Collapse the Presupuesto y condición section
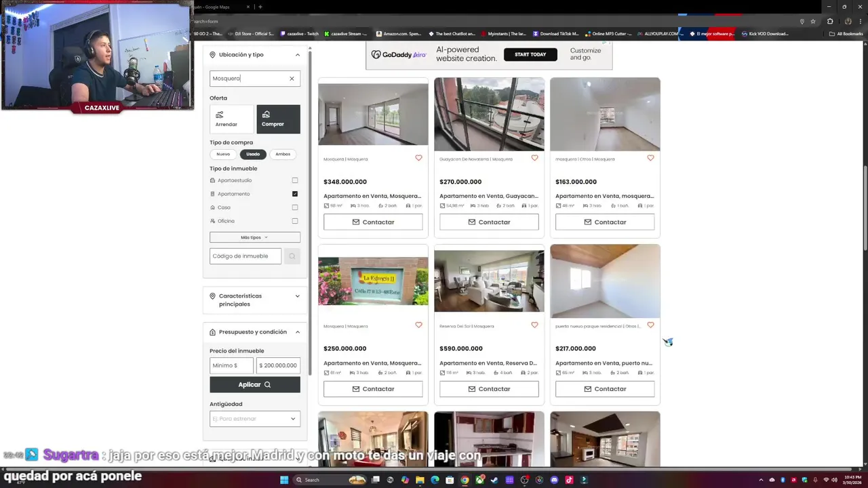Viewport: 868px width, 488px height. [x=297, y=332]
